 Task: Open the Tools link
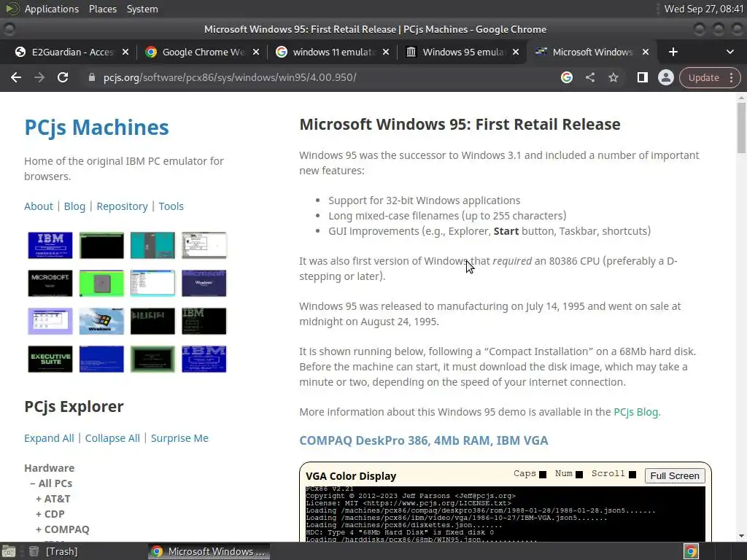pos(171,206)
